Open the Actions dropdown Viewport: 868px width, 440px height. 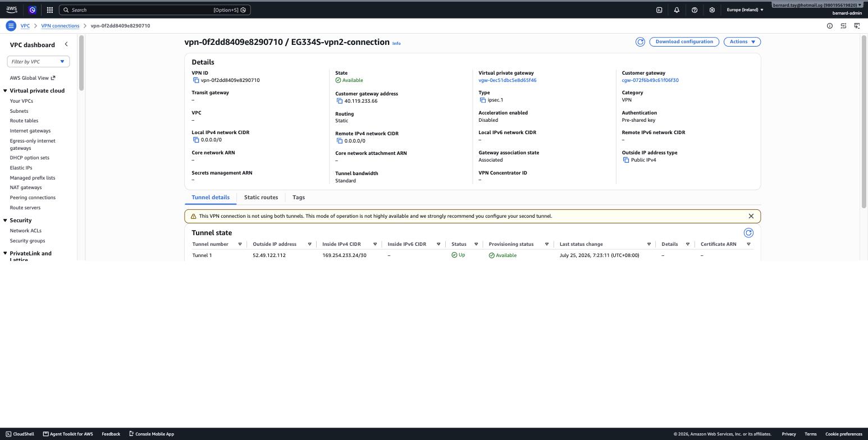(742, 42)
